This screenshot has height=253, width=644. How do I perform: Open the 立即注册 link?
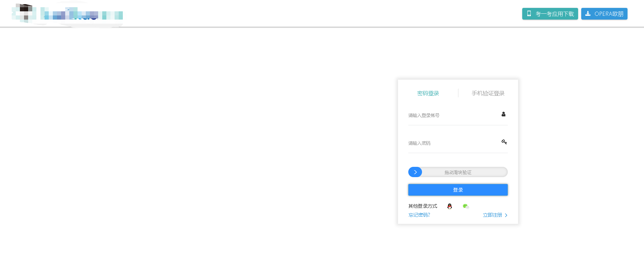[x=495, y=215]
